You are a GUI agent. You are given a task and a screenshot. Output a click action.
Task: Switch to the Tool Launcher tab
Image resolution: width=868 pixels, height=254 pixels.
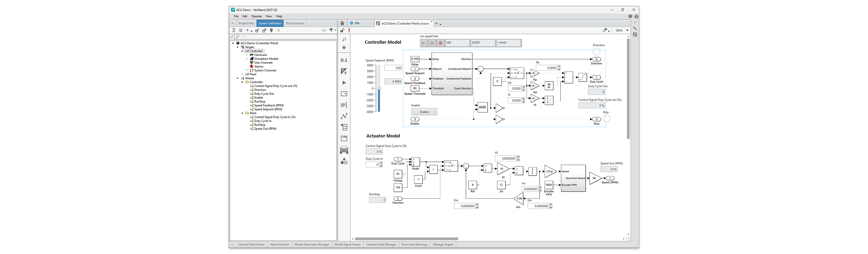(295, 23)
